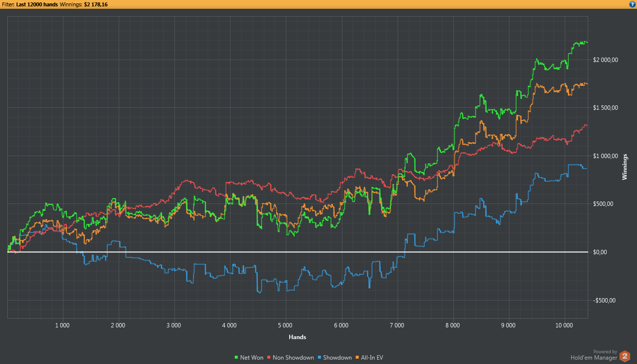The height and width of the screenshot is (364, 637).
Task: Click the 5 000 hands x-axis label
Action: pyautogui.click(x=285, y=325)
